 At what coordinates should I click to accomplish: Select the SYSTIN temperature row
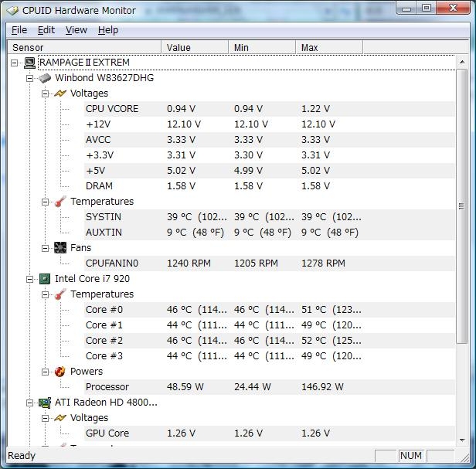tap(269, 217)
